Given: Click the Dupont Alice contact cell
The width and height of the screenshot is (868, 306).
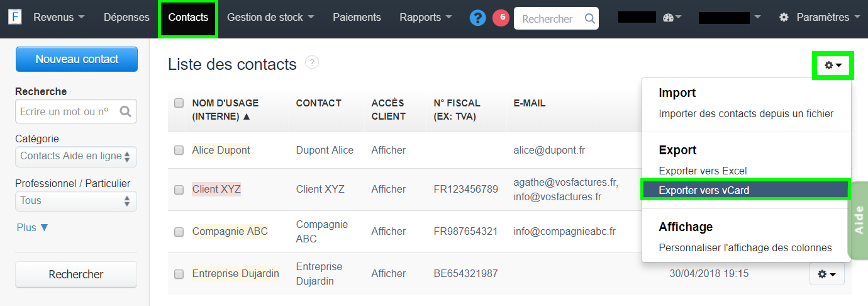Looking at the screenshot, I should point(325,150).
